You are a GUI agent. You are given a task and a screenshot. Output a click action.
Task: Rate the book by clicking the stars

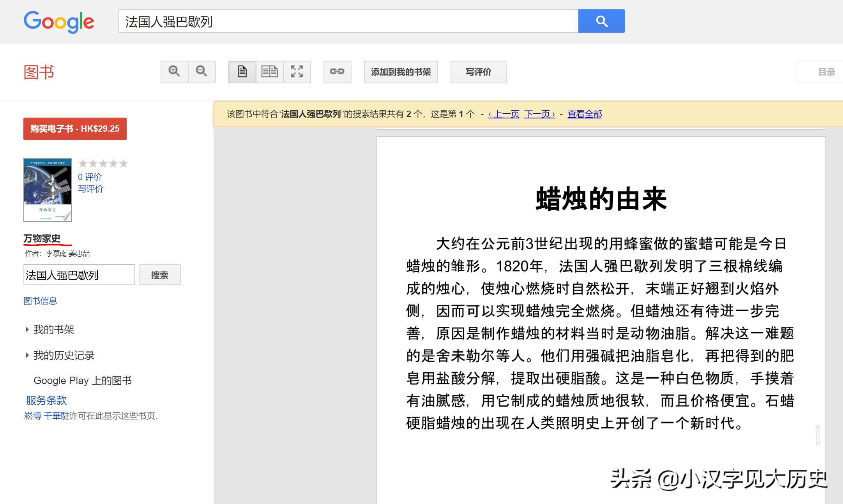[103, 163]
